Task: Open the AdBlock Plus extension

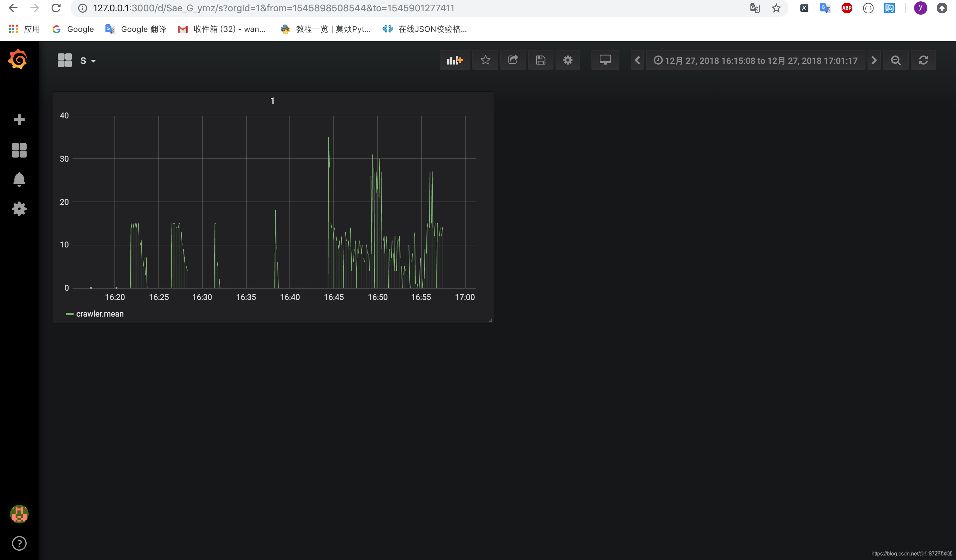Action: pyautogui.click(x=847, y=8)
